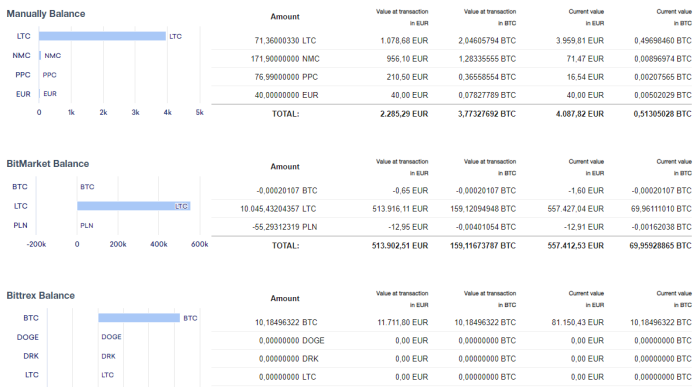700x387 pixels.
Task: Select the 10.045,43204357 LTC BitMarket row
Action: [452, 209]
